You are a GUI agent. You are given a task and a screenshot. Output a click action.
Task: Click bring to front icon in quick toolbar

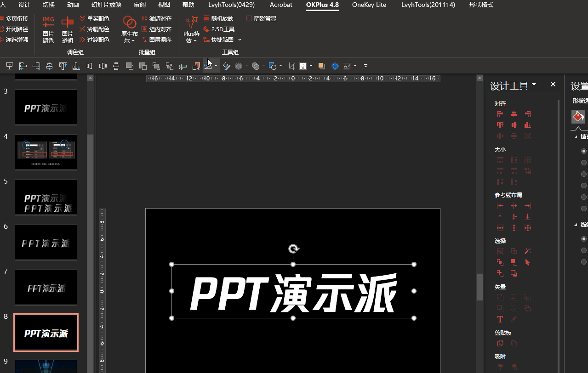(130, 66)
